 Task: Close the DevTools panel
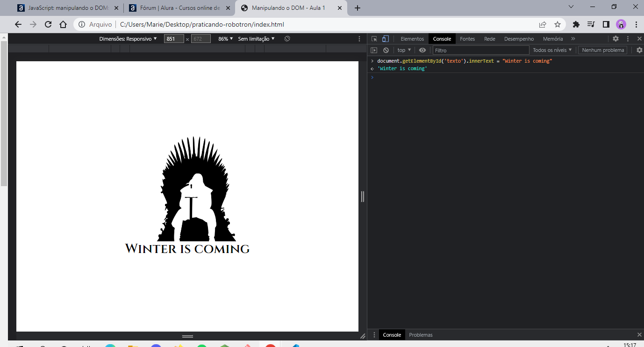tap(639, 39)
